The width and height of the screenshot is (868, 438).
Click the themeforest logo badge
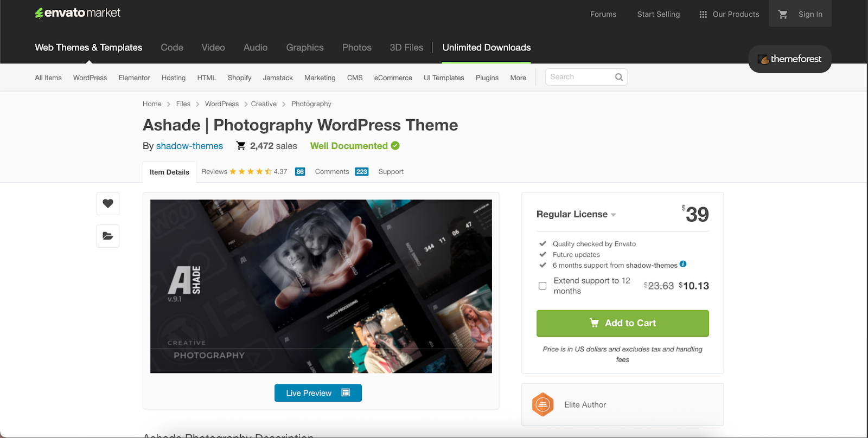coord(790,59)
